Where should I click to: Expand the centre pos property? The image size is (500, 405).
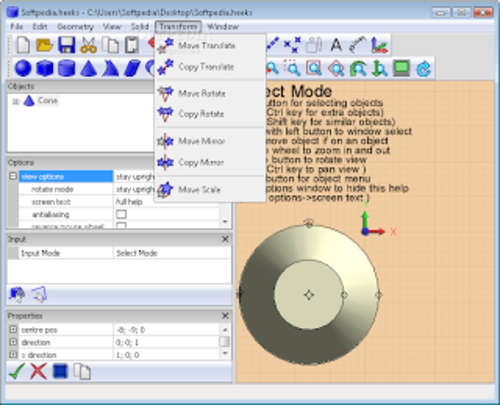click(13, 329)
